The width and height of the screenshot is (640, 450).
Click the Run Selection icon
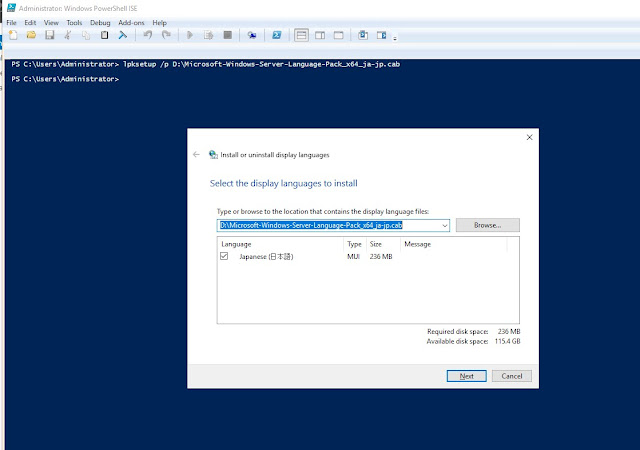[209, 35]
